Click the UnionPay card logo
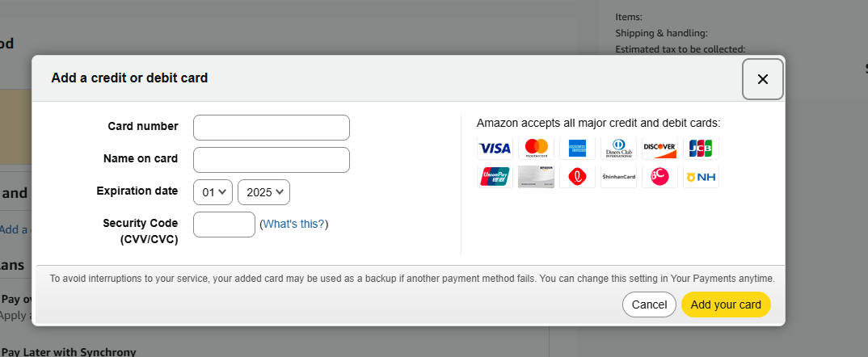Viewport: 868px width, 357px height. pyautogui.click(x=495, y=176)
